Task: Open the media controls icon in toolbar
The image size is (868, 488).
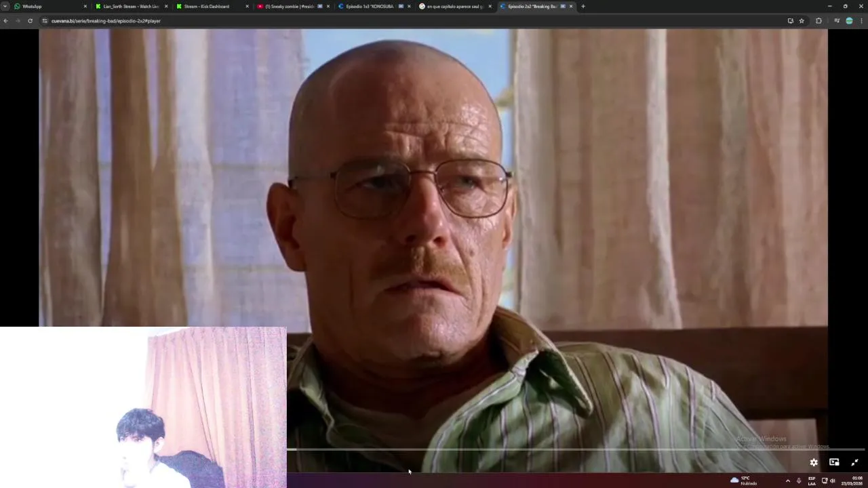Action: pyautogui.click(x=837, y=21)
